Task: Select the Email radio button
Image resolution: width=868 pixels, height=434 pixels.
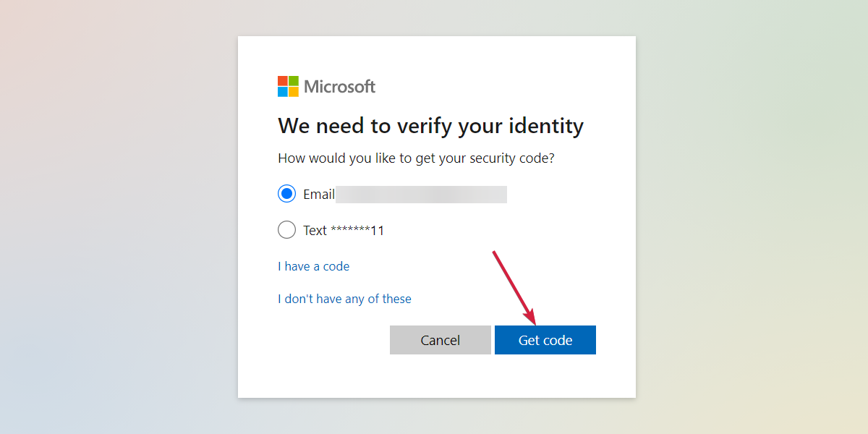Action: pos(287,194)
